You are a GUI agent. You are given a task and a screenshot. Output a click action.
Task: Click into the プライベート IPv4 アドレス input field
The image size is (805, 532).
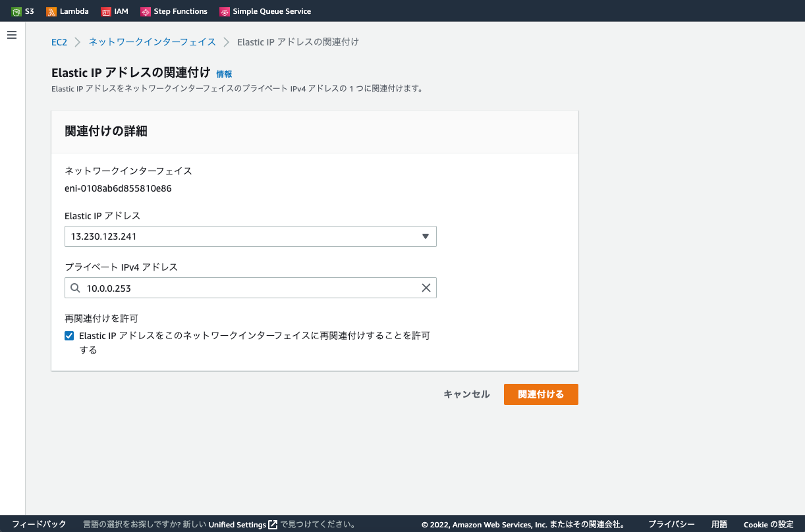[250, 287]
